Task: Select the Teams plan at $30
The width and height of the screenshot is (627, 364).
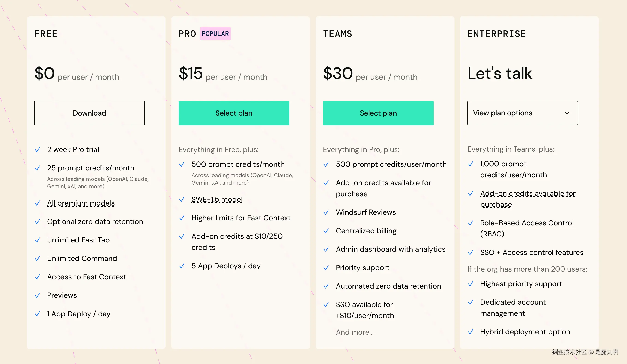Action: 378,113
